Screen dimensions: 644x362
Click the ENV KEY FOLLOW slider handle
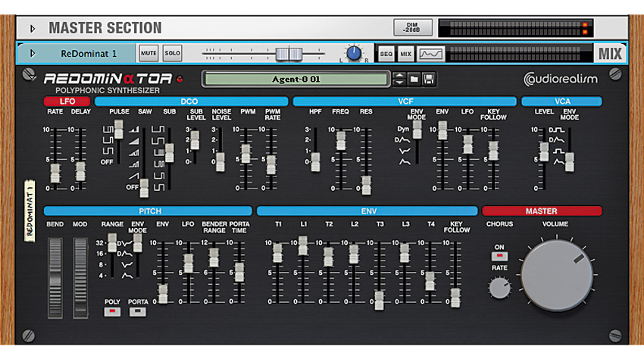click(x=455, y=298)
